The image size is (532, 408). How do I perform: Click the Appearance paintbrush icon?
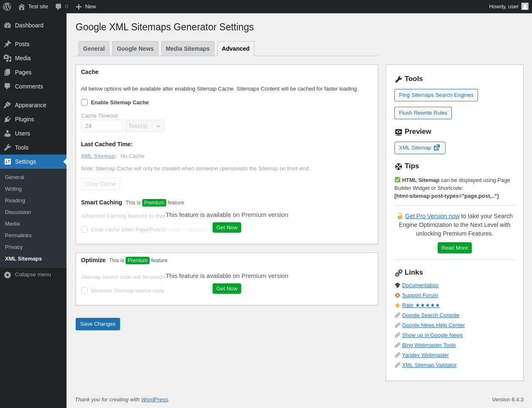coord(7,105)
